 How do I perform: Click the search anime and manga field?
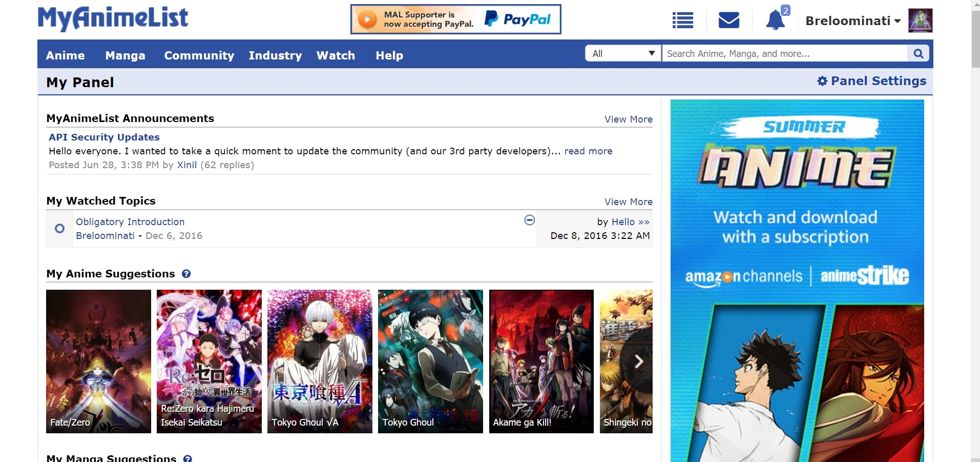click(x=784, y=53)
